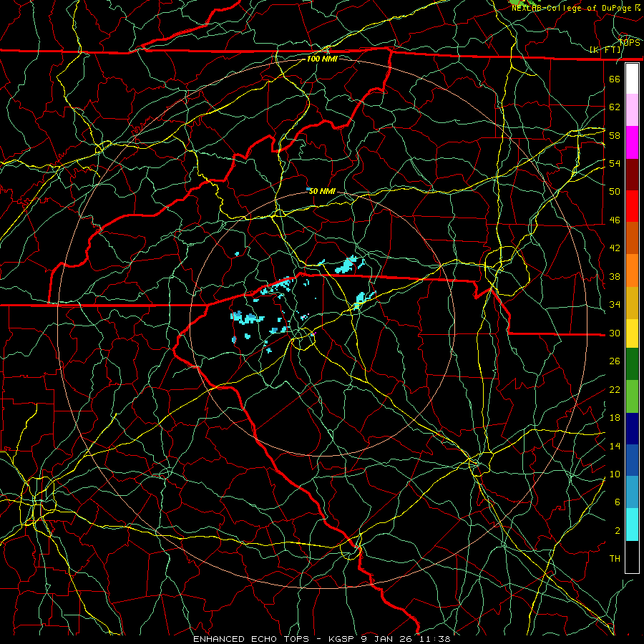This screenshot has width=644, height=644.
Task: Click the legend value '62'
Action: coord(615,107)
